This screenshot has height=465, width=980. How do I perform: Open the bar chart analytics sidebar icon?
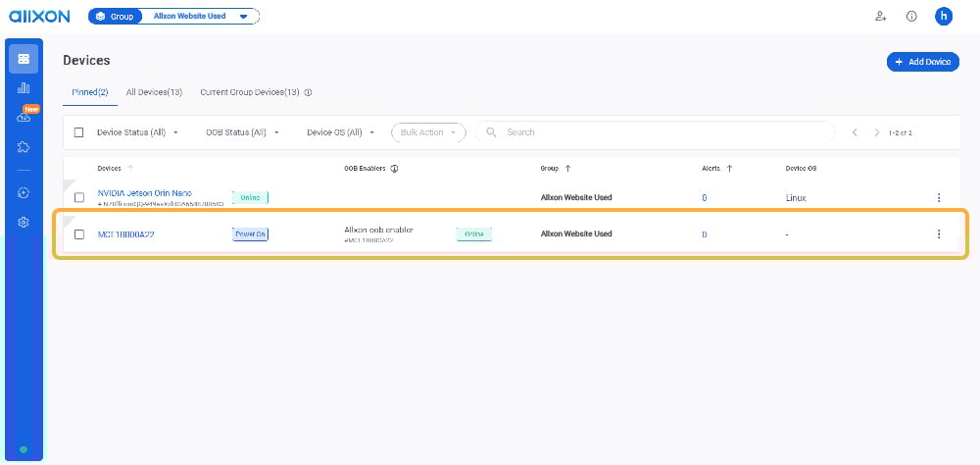pyautogui.click(x=24, y=88)
